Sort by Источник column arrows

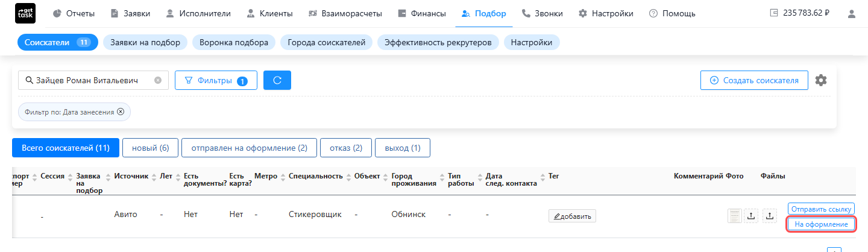tap(154, 176)
